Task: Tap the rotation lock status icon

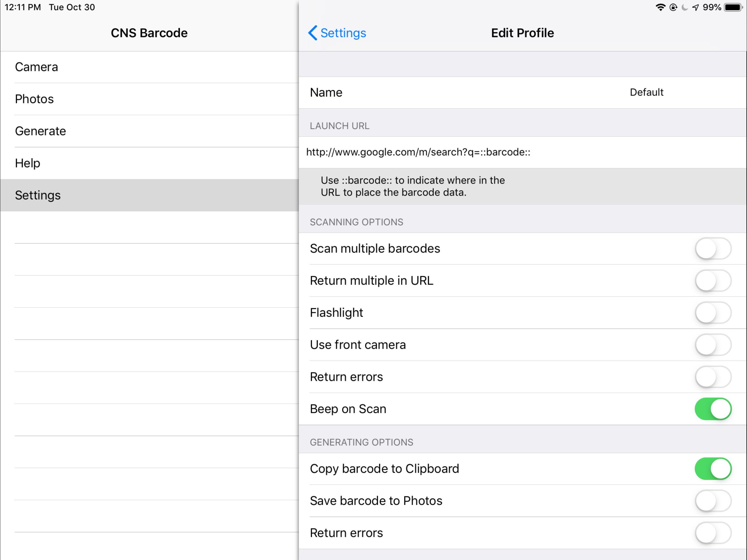Action: [673, 7]
